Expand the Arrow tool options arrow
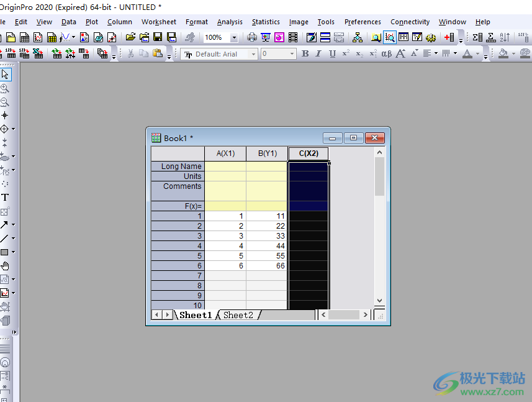The width and height of the screenshot is (532, 402). coord(14,225)
